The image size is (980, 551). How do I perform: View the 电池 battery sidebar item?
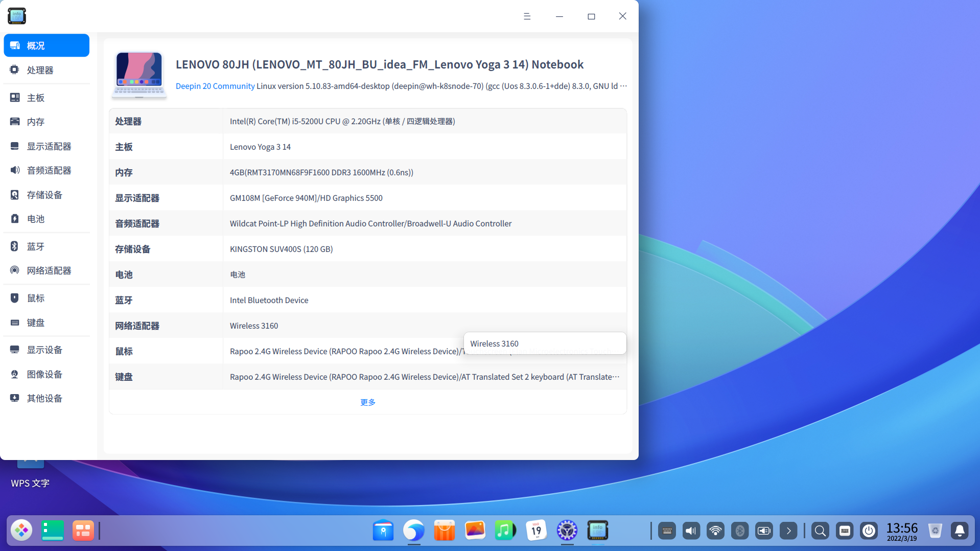tap(36, 219)
